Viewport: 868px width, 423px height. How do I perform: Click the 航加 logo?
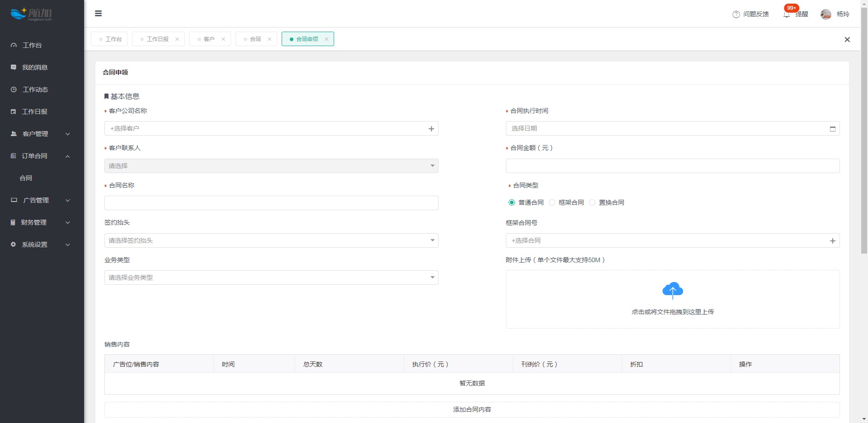(31, 14)
